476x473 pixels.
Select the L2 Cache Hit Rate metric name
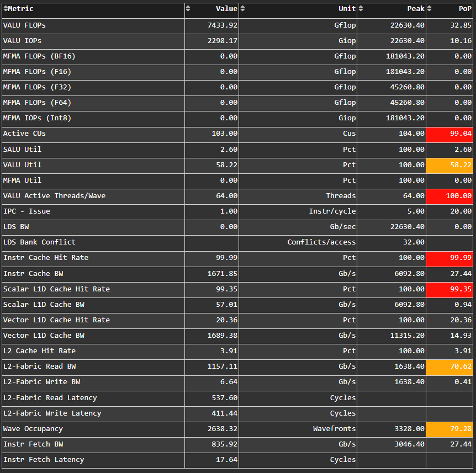tap(39, 351)
